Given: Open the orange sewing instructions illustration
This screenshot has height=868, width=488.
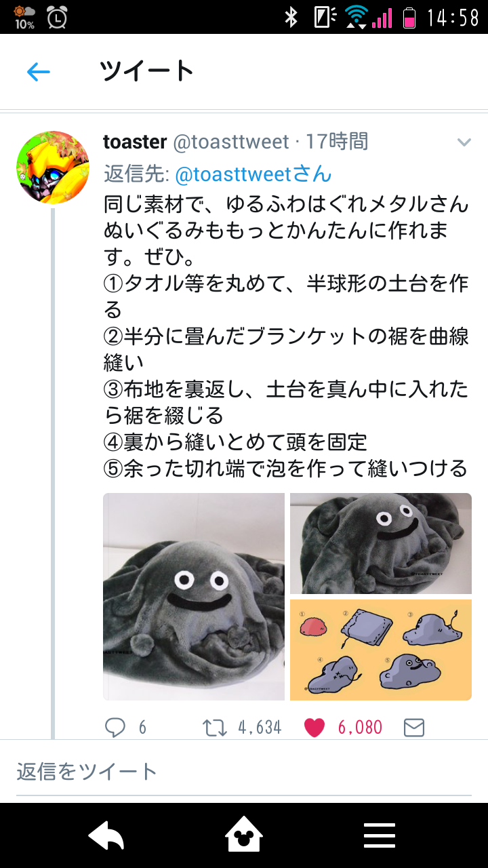Looking at the screenshot, I should [381, 650].
